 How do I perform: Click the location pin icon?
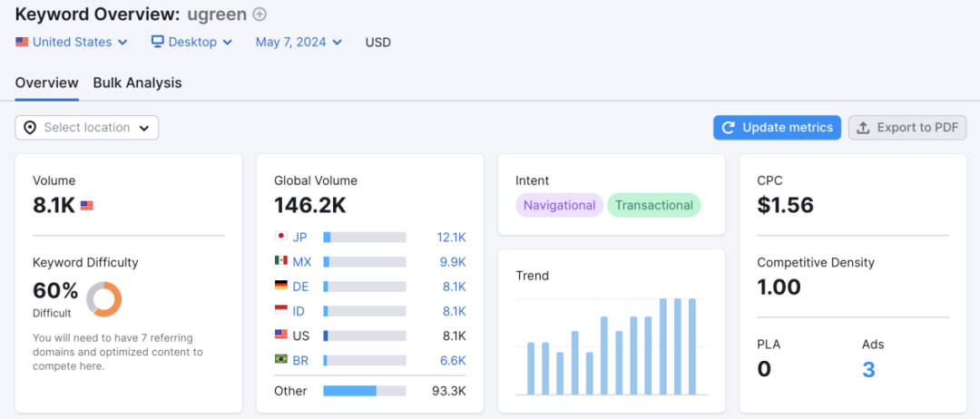pos(29,127)
